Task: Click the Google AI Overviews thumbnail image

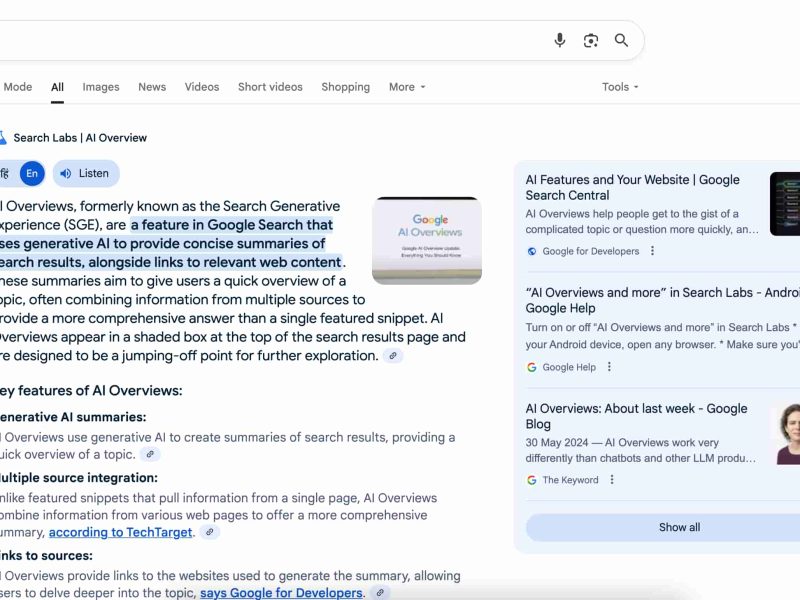Action: click(426, 240)
